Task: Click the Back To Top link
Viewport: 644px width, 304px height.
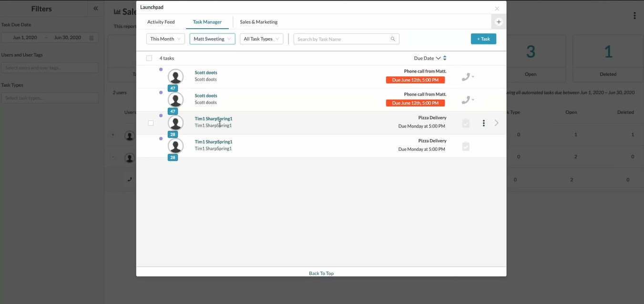Action: pyautogui.click(x=321, y=273)
